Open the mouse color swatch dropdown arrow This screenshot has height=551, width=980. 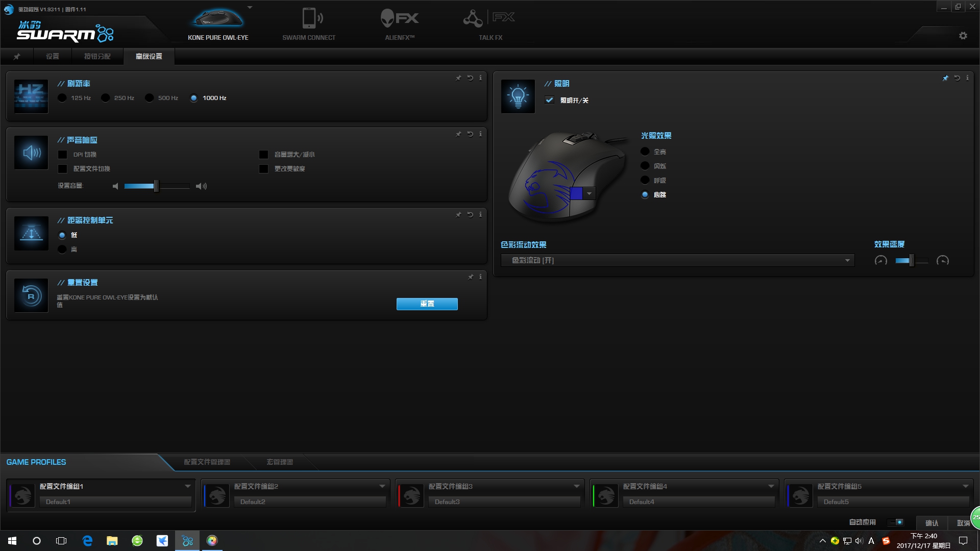[589, 193]
